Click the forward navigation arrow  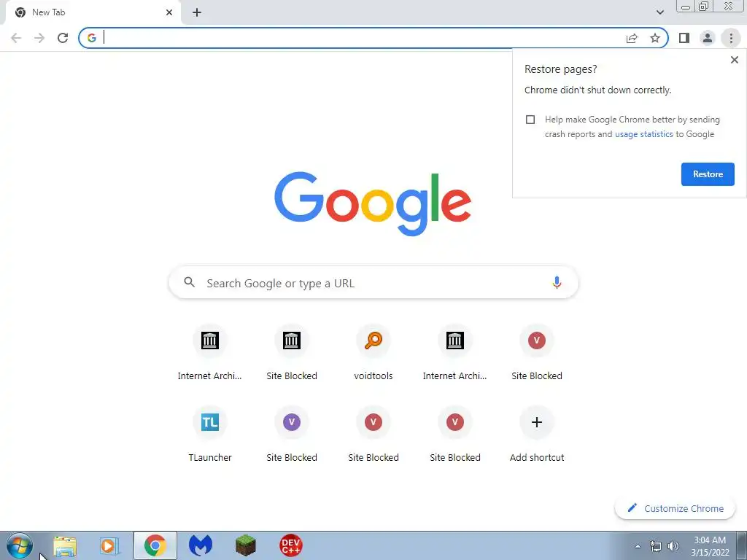point(39,38)
